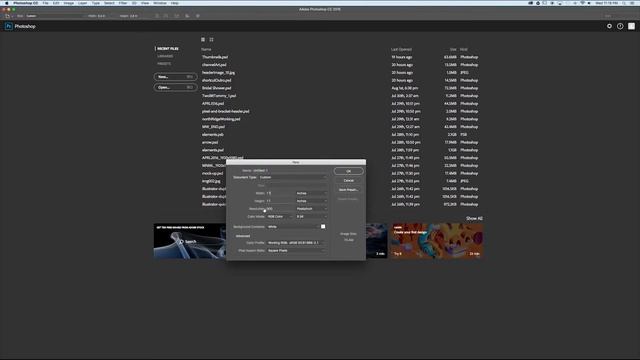
Task: Open the create your first design tutorial thumbnail
Action: [437, 240]
